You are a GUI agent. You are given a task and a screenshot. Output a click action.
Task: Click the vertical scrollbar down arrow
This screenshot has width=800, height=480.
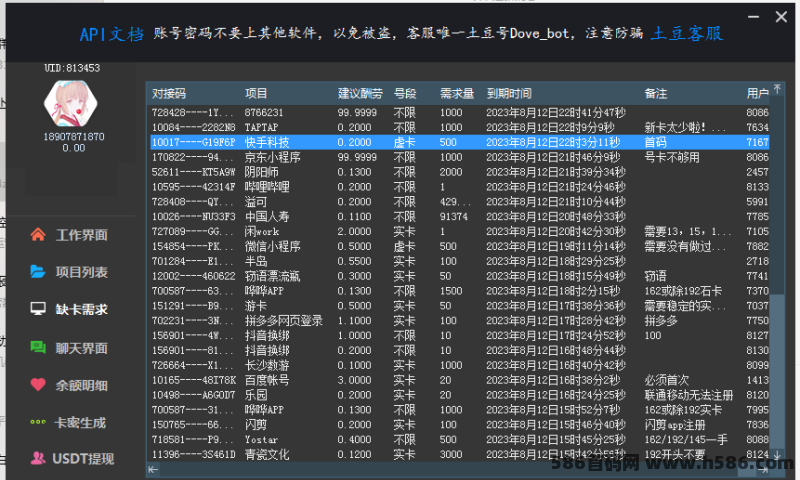coord(777,454)
